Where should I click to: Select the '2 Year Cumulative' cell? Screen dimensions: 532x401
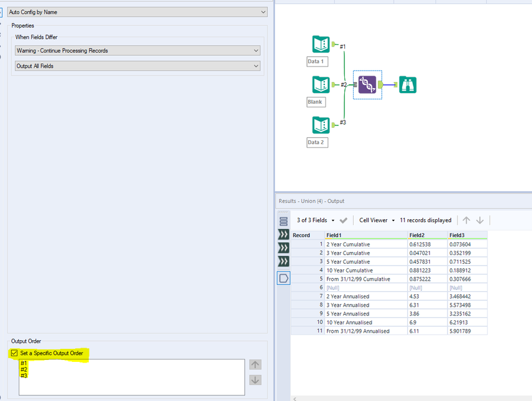[366, 245]
